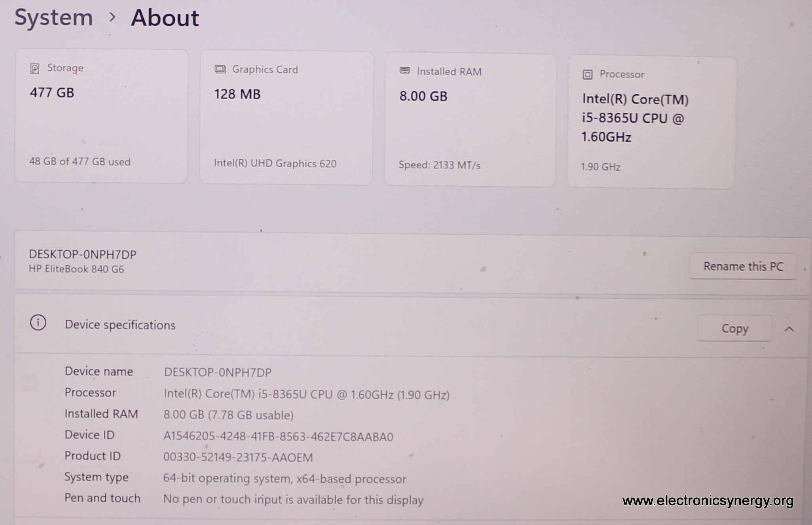Click the Installed RAM chip icon
Screen dimensions: 812x525
(404, 71)
